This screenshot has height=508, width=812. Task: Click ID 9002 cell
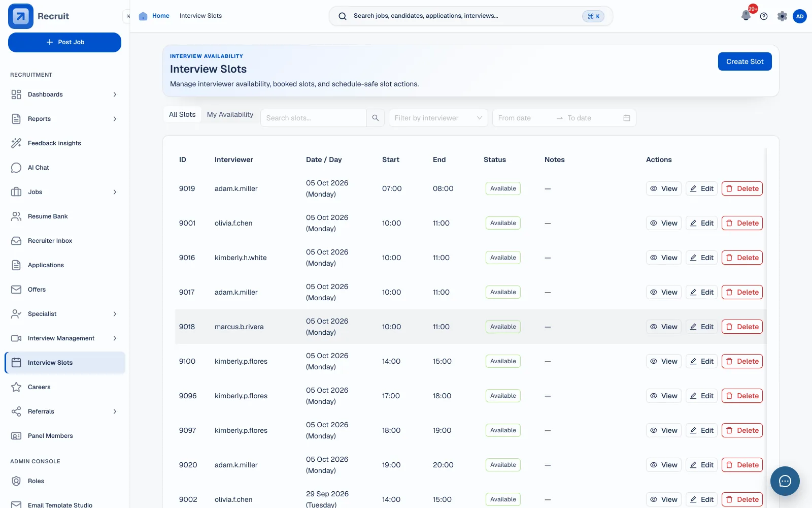188,499
